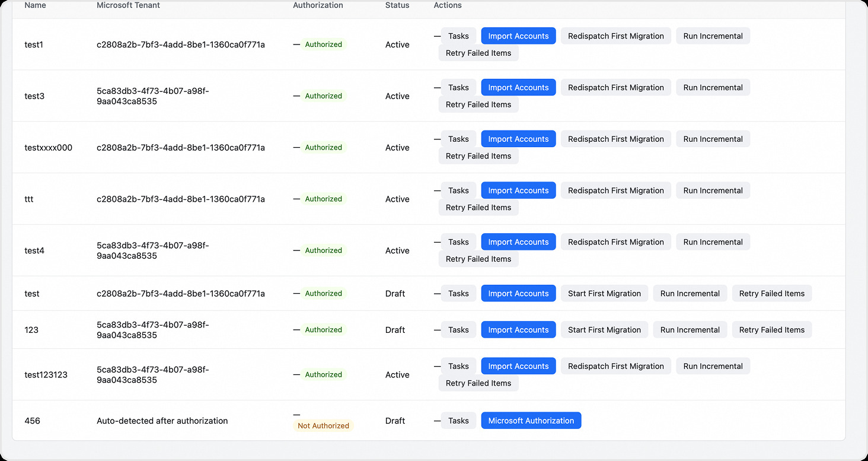
Task: Import Accounts for test123123
Action: (x=518, y=366)
